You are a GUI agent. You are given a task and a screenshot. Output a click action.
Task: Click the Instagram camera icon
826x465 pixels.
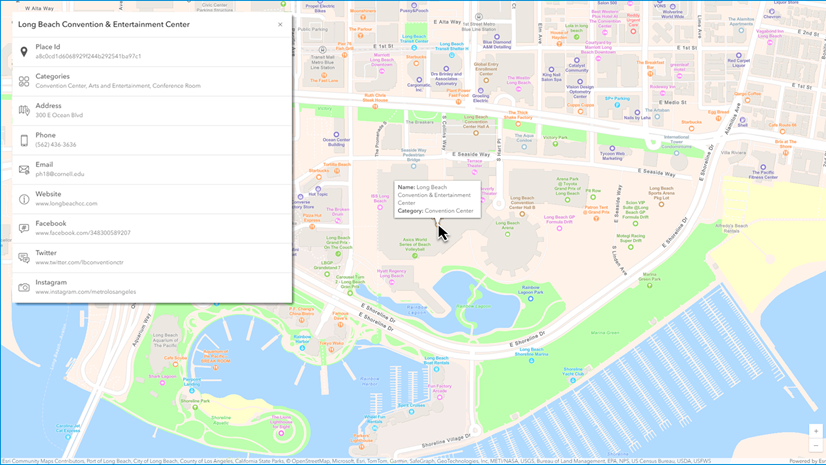pyautogui.click(x=24, y=288)
